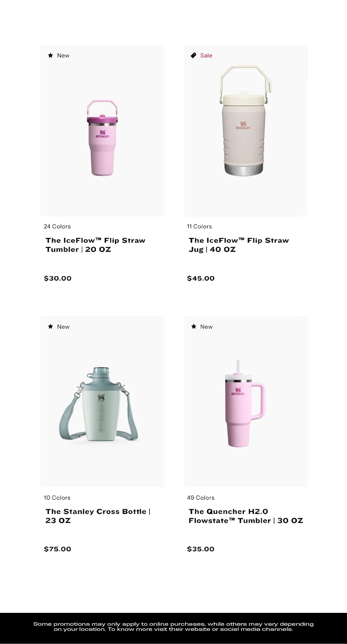Image resolution: width=347 pixels, height=644 pixels.
Task: Click the red Sale label text
Action: (206, 56)
